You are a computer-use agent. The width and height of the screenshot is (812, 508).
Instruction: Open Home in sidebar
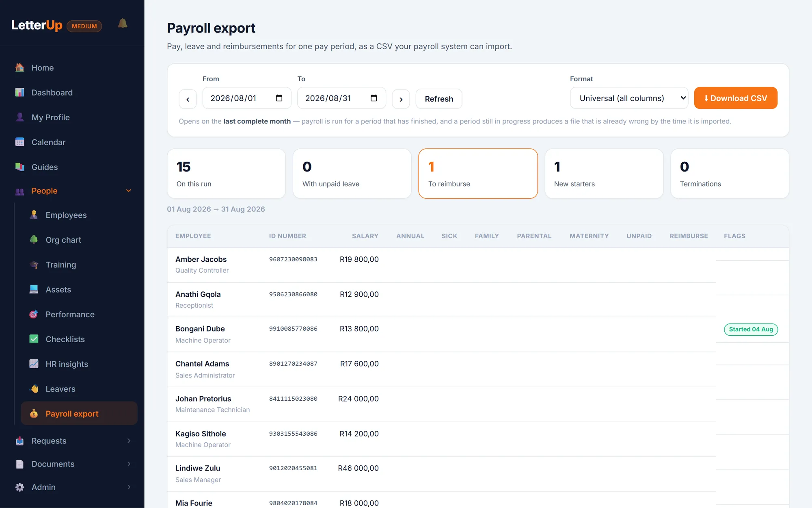pyautogui.click(x=72, y=67)
